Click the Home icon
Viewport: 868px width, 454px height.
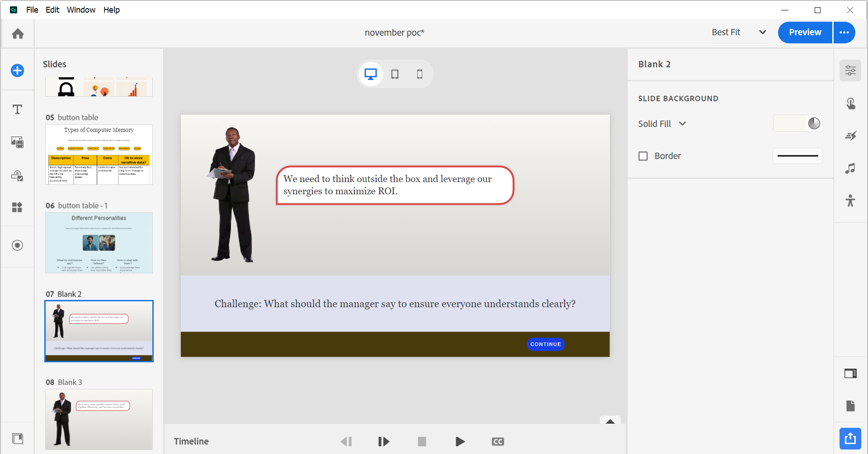pyautogui.click(x=18, y=34)
